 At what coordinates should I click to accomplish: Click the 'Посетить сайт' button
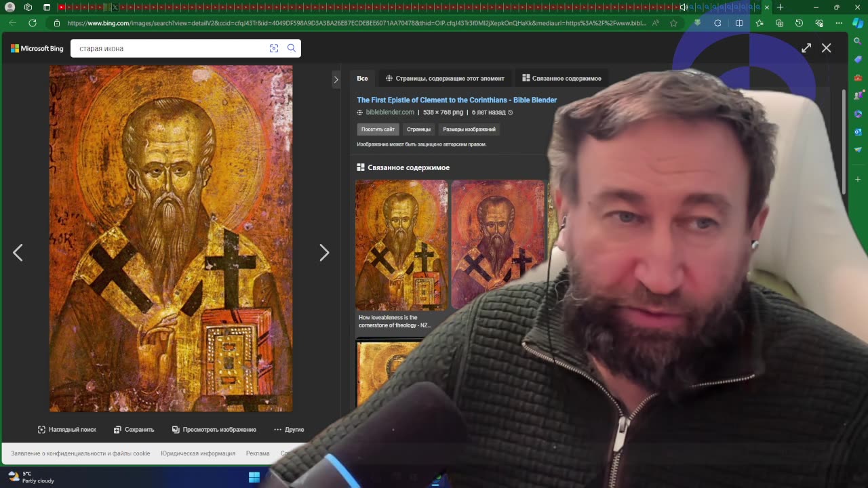[x=378, y=129]
